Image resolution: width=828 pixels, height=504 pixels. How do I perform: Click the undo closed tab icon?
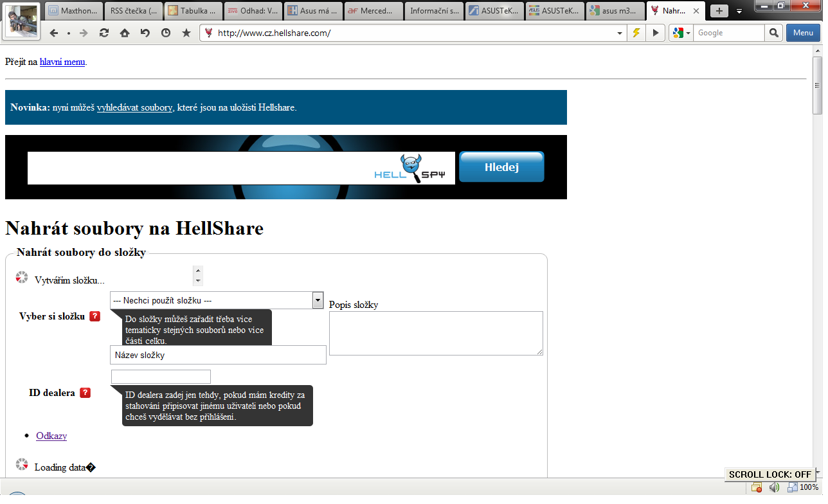click(145, 33)
